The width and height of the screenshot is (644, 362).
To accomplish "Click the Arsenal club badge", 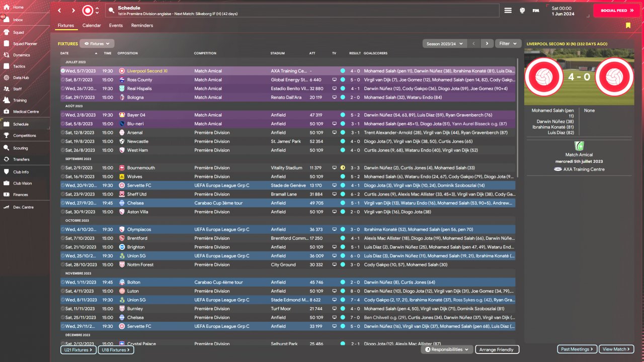I will pos(122,133).
